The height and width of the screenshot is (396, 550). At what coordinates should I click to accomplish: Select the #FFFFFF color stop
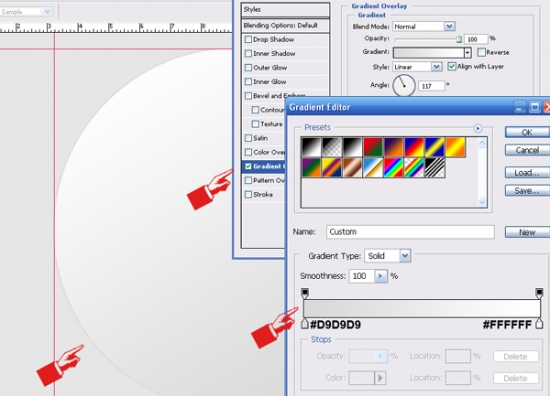(539, 323)
